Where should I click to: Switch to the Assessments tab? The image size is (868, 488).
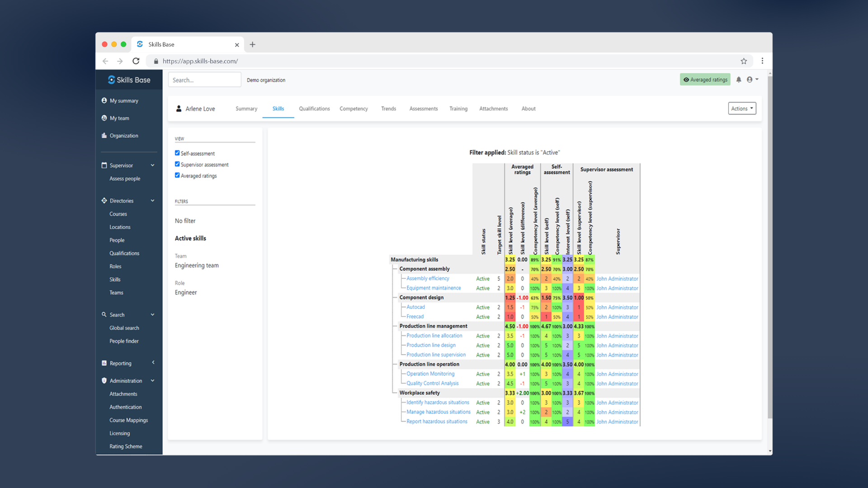(424, 108)
